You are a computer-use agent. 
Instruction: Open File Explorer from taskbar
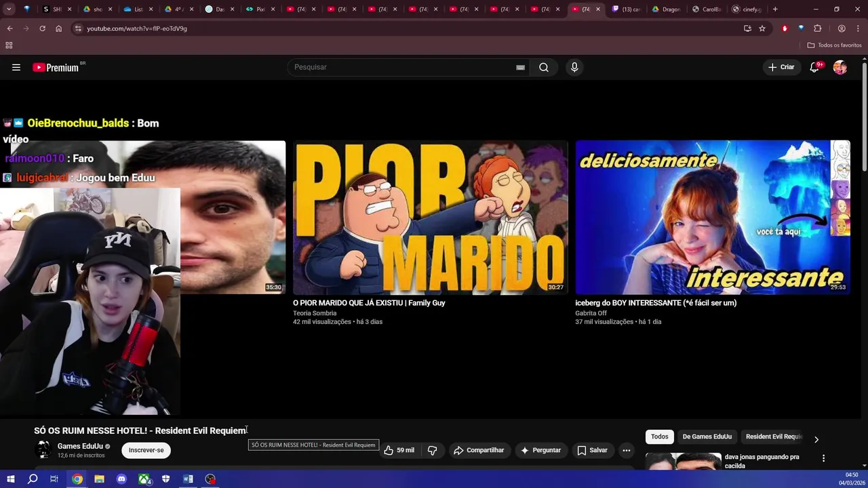click(x=99, y=479)
